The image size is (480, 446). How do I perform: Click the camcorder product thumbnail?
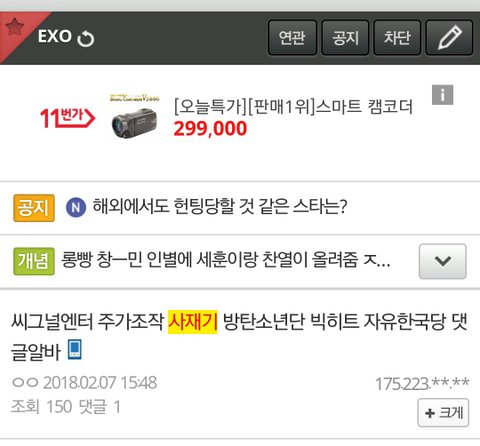pyautogui.click(x=134, y=116)
